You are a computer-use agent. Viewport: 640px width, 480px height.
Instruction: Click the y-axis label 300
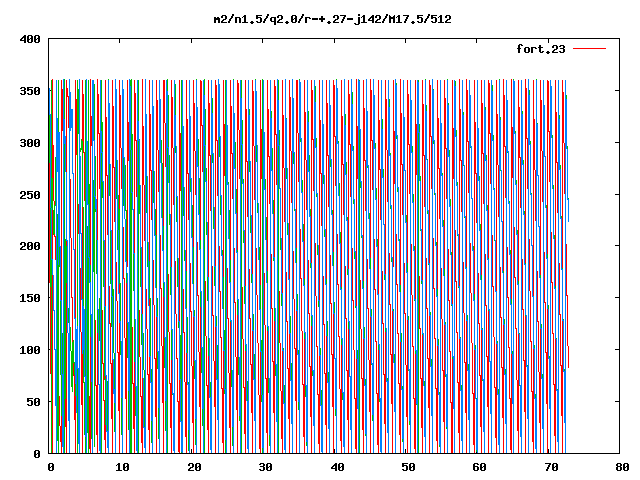[30, 143]
